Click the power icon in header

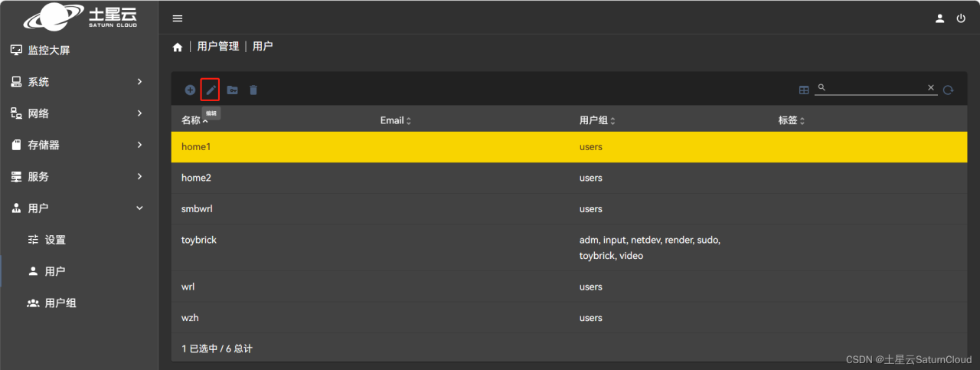961,18
